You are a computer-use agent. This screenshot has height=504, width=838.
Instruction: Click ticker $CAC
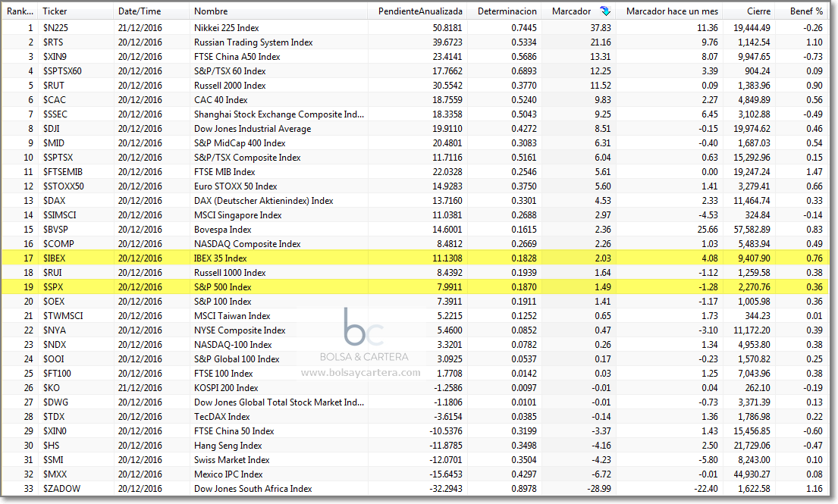55,100
